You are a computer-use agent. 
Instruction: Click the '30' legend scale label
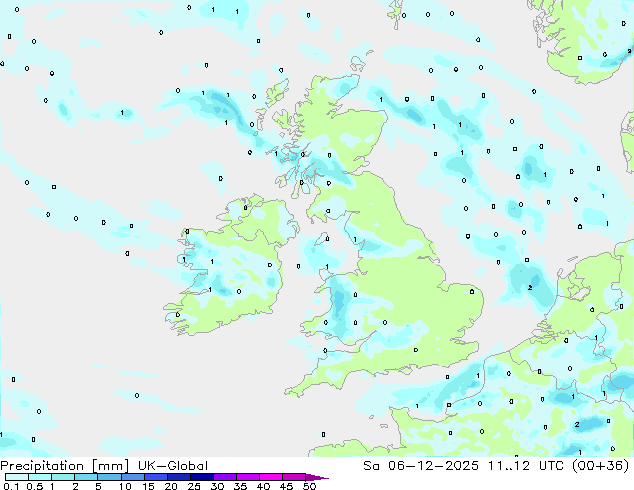tap(218, 486)
